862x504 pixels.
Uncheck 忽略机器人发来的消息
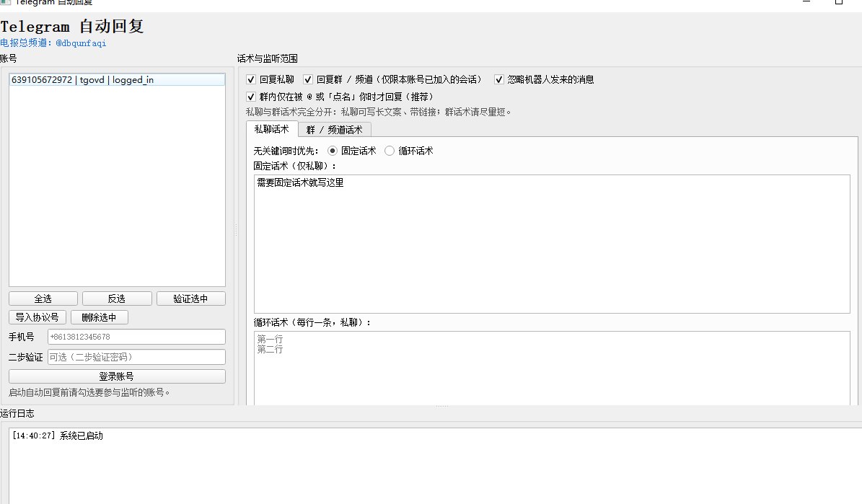[x=498, y=79]
